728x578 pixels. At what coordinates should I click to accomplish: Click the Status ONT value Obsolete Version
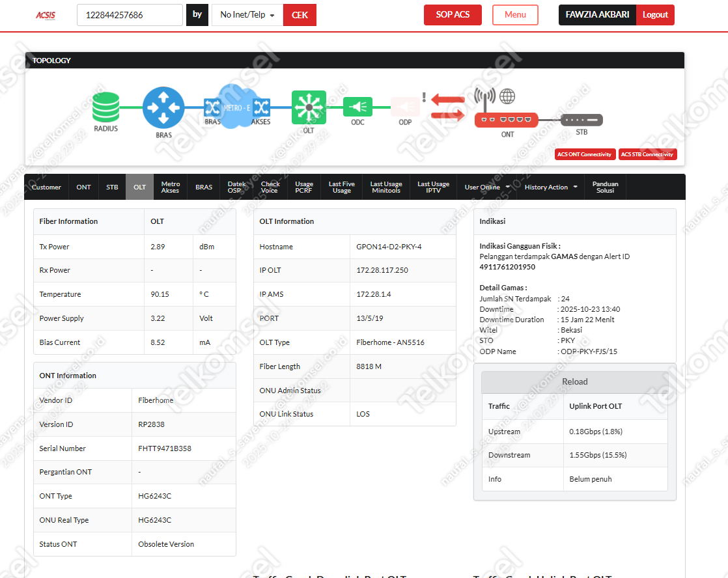(x=166, y=544)
